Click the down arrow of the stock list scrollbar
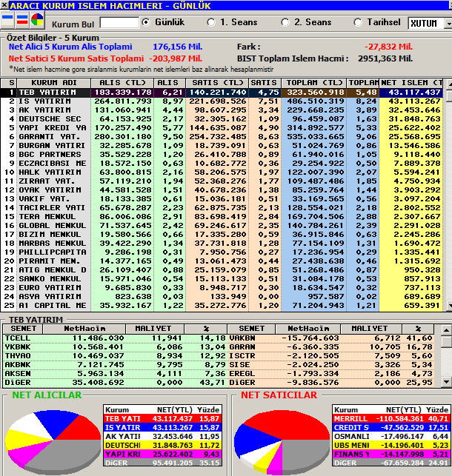452x476 pixels. pyautogui.click(x=446, y=382)
